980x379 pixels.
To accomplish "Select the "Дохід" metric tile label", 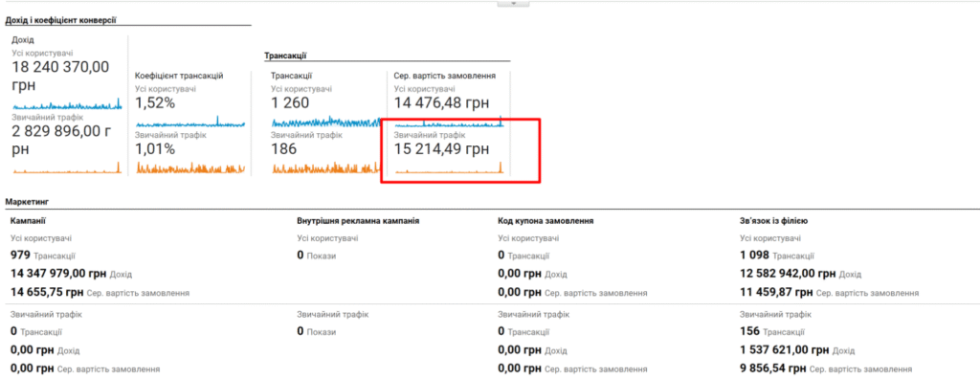I will (x=23, y=40).
